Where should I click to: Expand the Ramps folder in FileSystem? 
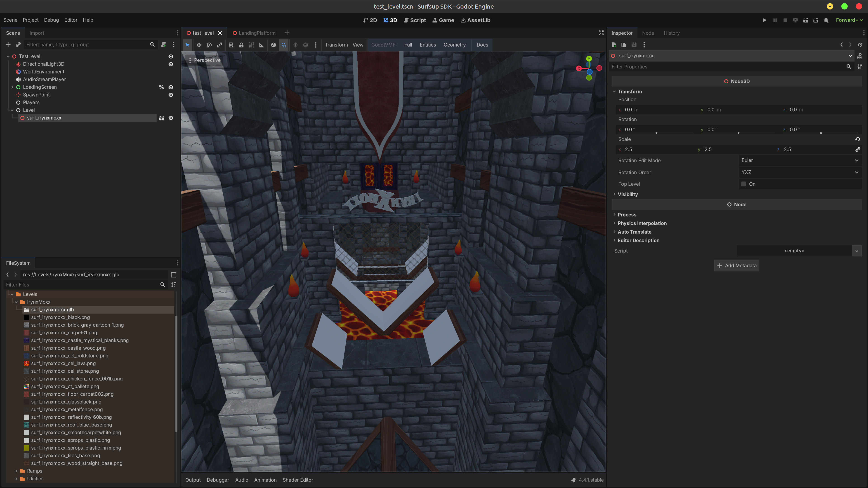(x=17, y=471)
